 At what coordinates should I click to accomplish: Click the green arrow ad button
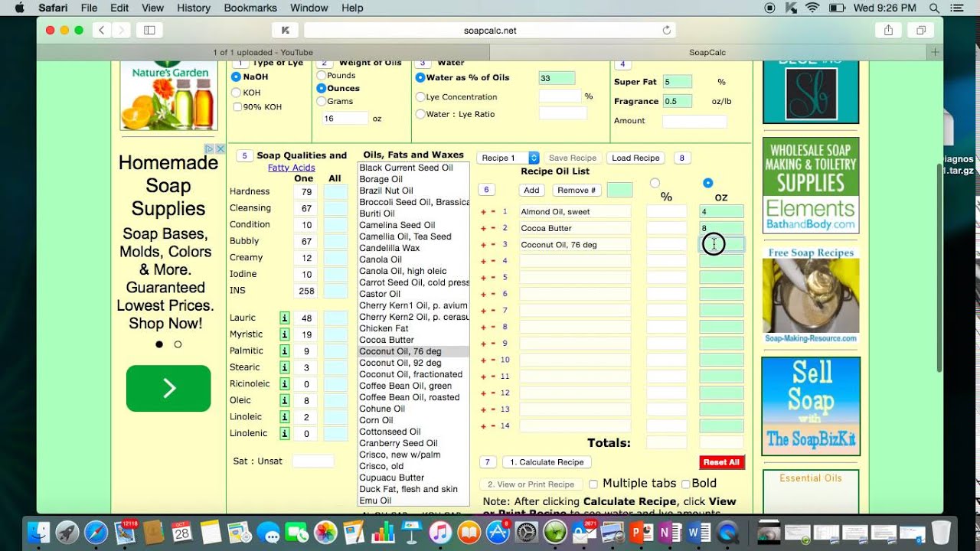[168, 388]
